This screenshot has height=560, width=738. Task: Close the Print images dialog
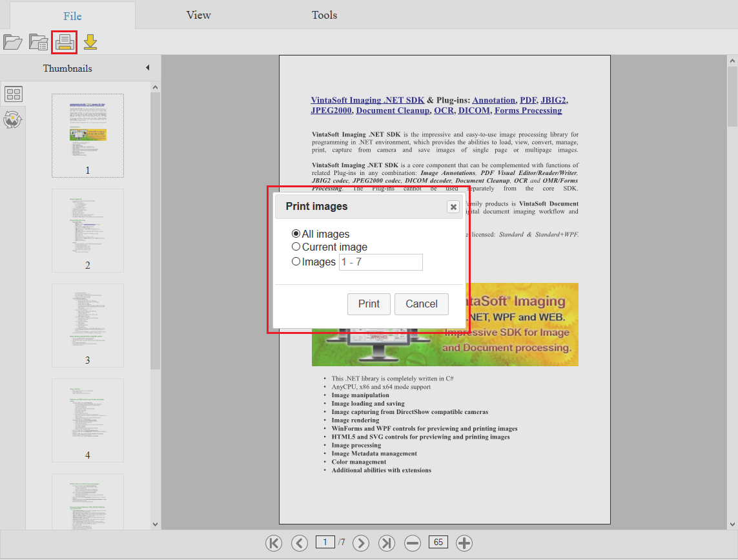point(453,207)
